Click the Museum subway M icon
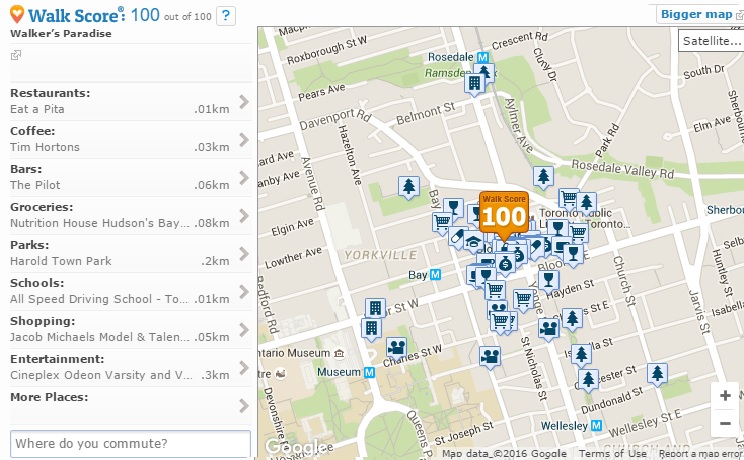 click(x=369, y=372)
